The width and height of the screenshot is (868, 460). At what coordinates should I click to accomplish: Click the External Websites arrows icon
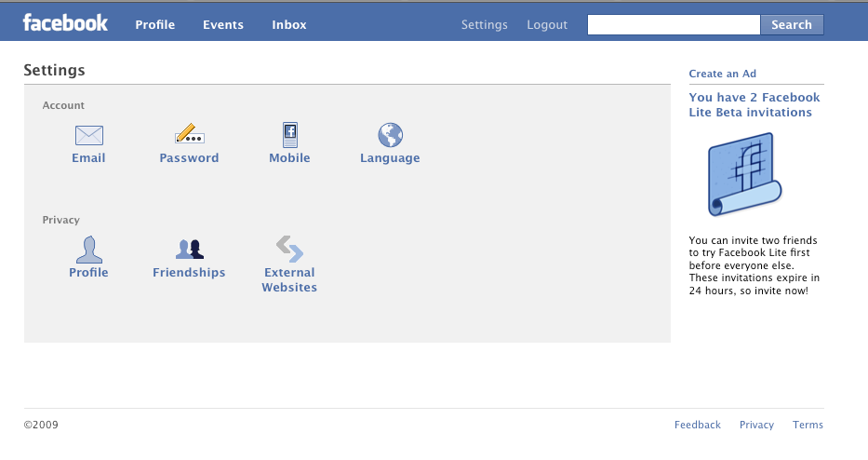pos(289,249)
